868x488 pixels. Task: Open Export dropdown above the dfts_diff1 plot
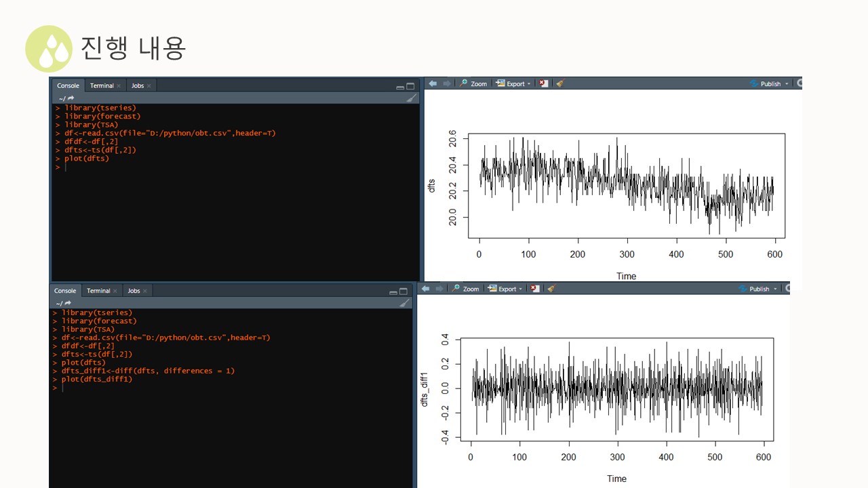[x=505, y=289]
